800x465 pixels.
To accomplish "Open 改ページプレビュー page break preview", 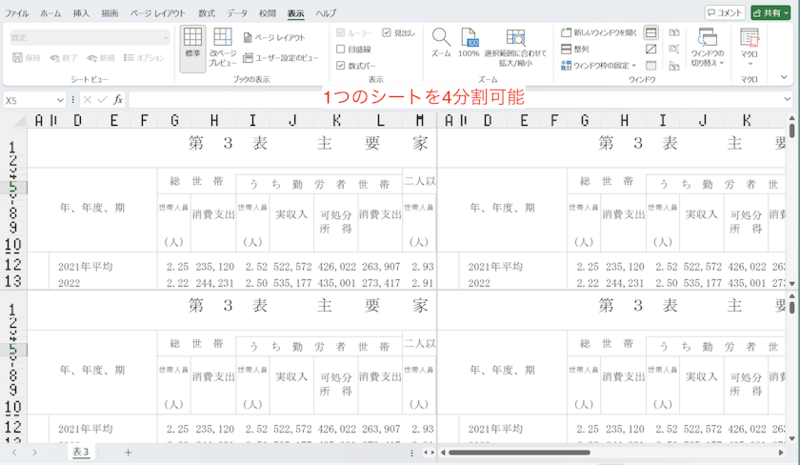I will pyautogui.click(x=222, y=47).
